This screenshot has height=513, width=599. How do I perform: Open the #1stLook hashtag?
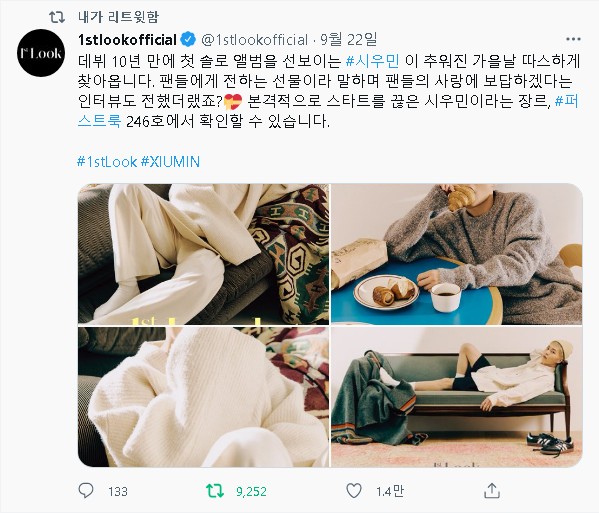pyautogui.click(x=107, y=162)
